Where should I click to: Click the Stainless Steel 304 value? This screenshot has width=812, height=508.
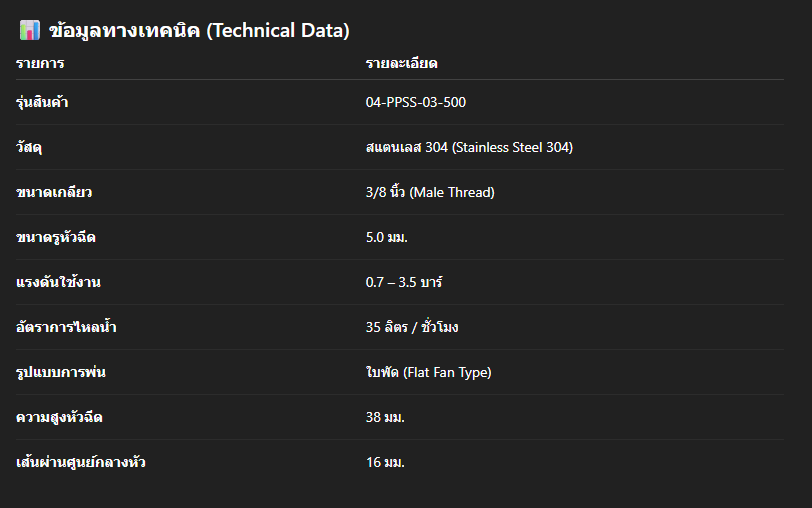(469, 147)
